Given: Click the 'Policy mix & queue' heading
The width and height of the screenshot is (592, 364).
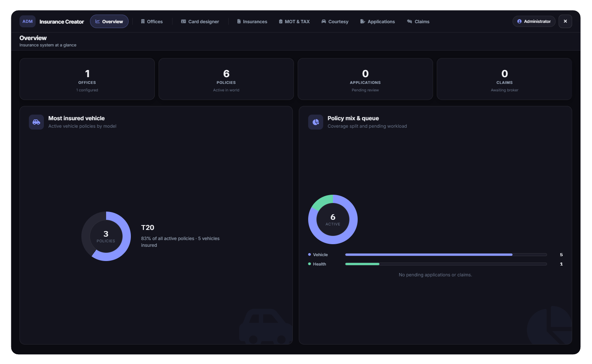Looking at the screenshot, I should tap(353, 118).
